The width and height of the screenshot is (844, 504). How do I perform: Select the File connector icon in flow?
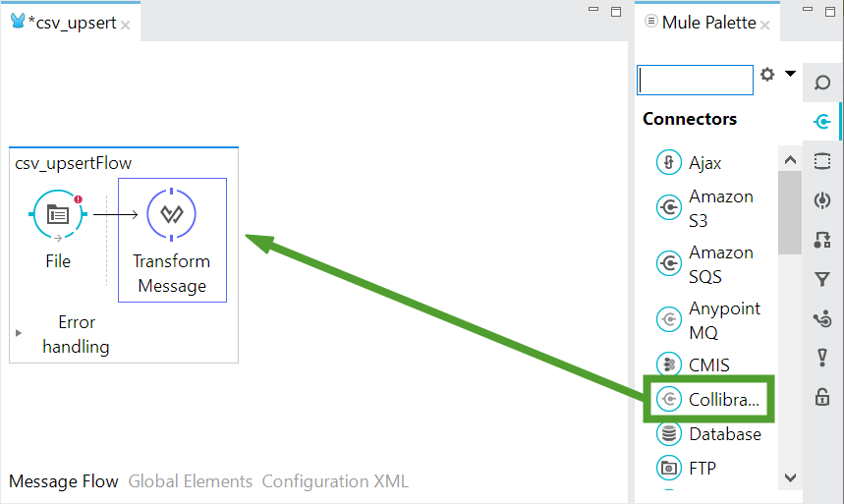pyautogui.click(x=58, y=214)
